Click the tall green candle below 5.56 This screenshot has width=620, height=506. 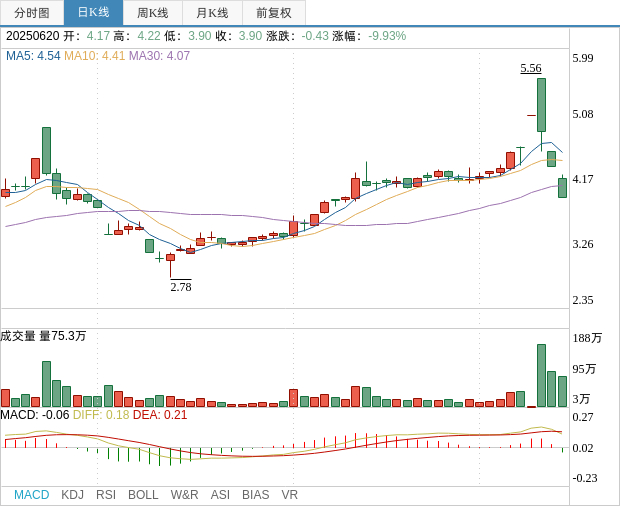click(x=541, y=105)
